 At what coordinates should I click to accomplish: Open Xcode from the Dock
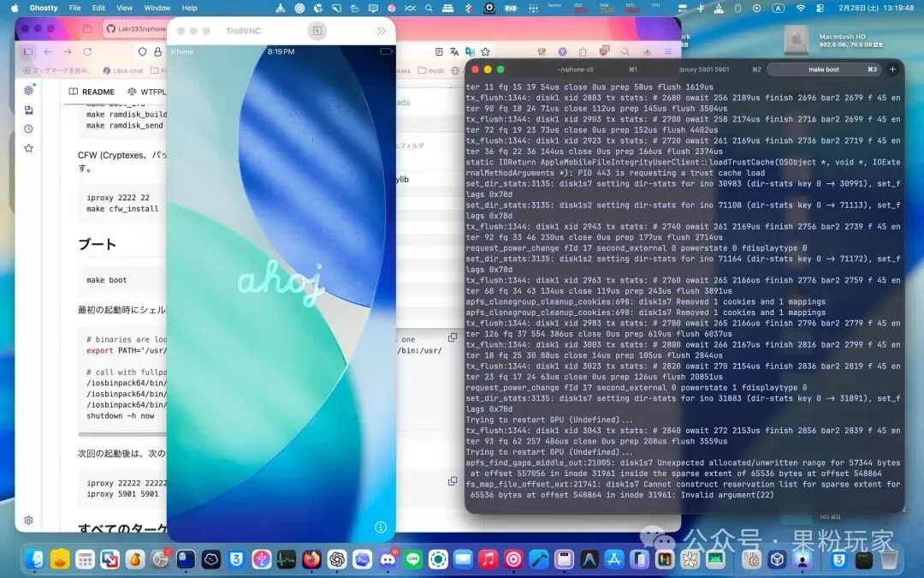(x=539, y=558)
